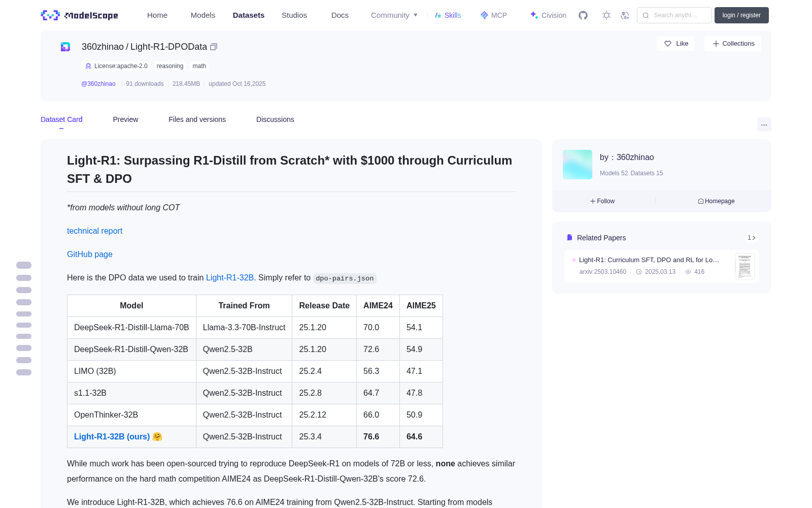Open the three-dot more options menu

[764, 124]
